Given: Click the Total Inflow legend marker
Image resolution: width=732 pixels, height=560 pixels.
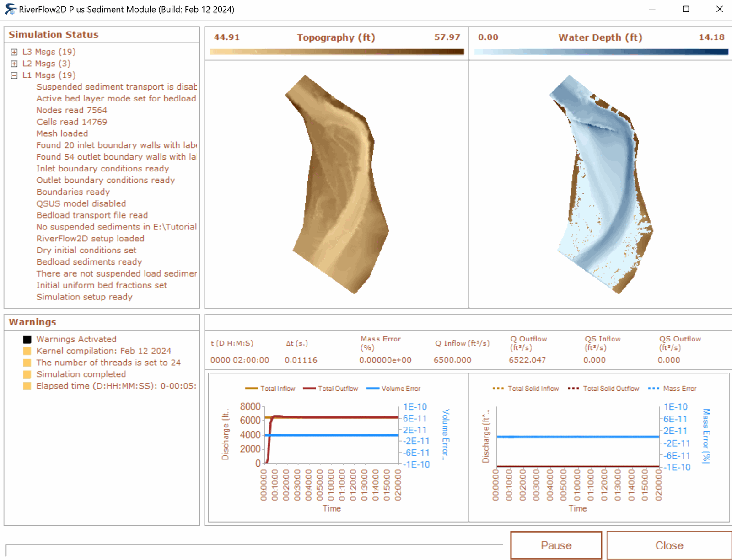Looking at the screenshot, I should [x=252, y=389].
